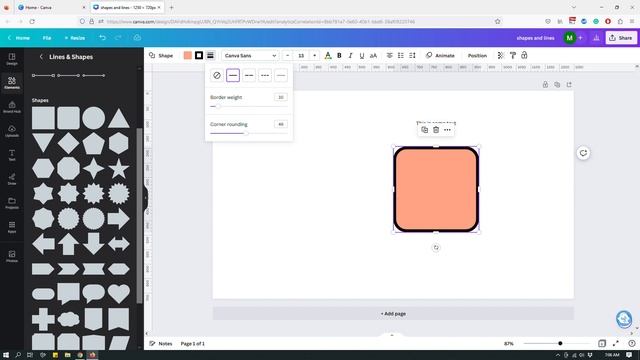Open the comment bubble beside the canvas

[x=583, y=153]
